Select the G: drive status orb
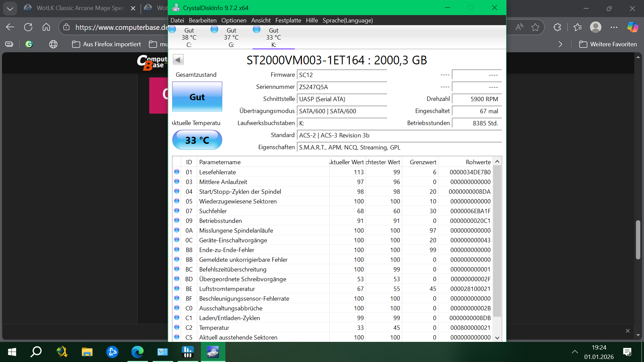The width and height of the screenshot is (644, 362). (214, 30)
